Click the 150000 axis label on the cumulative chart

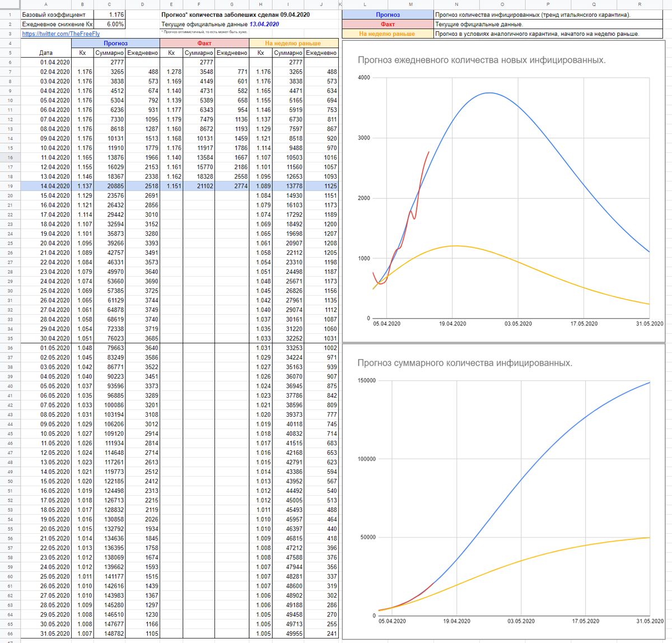[x=366, y=381]
